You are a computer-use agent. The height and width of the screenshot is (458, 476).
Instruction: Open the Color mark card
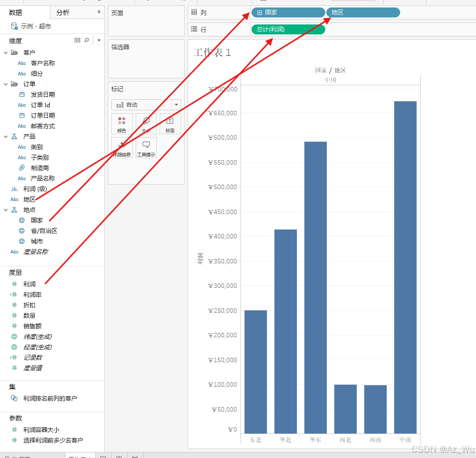[x=122, y=124]
